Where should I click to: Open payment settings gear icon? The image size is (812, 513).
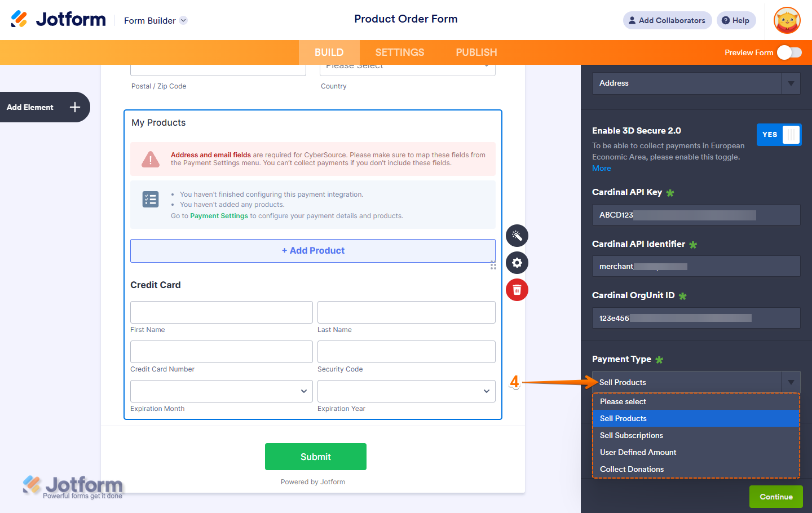(x=517, y=263)
